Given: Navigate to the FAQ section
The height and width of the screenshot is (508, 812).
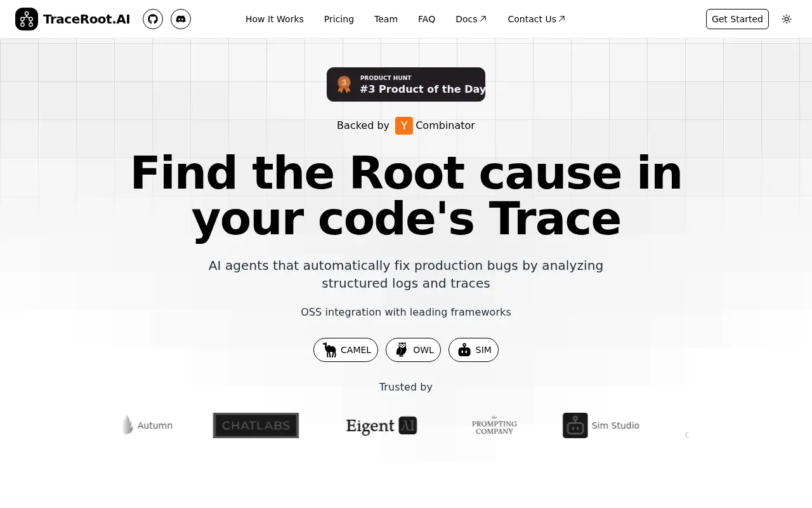Looking at the screenshot, I should click(x=426, y=19).
